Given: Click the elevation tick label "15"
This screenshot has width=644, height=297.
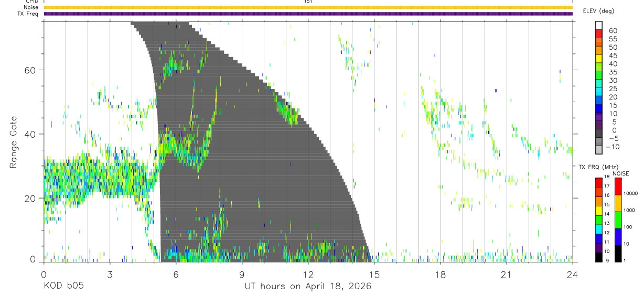Looking at the screenshot, I should pos(613,105).
